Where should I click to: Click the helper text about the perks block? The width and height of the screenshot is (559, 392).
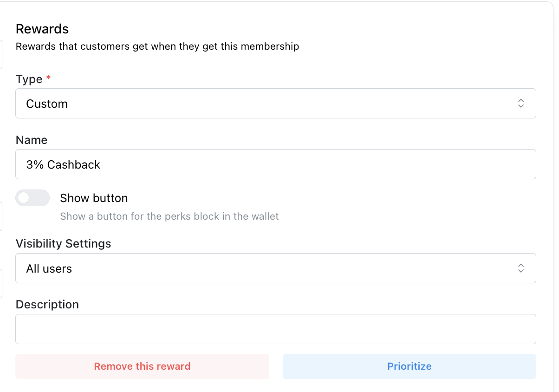(x=169, y=216)
